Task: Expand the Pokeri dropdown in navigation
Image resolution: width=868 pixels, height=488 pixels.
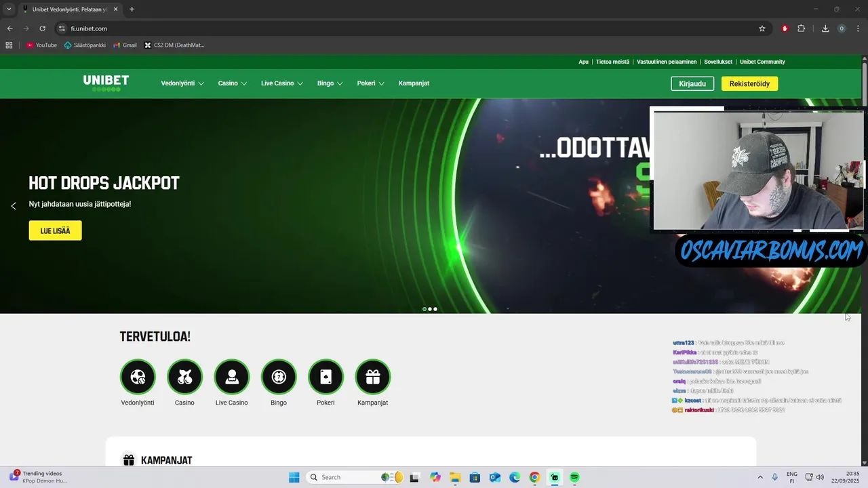Action: point(371,83)
